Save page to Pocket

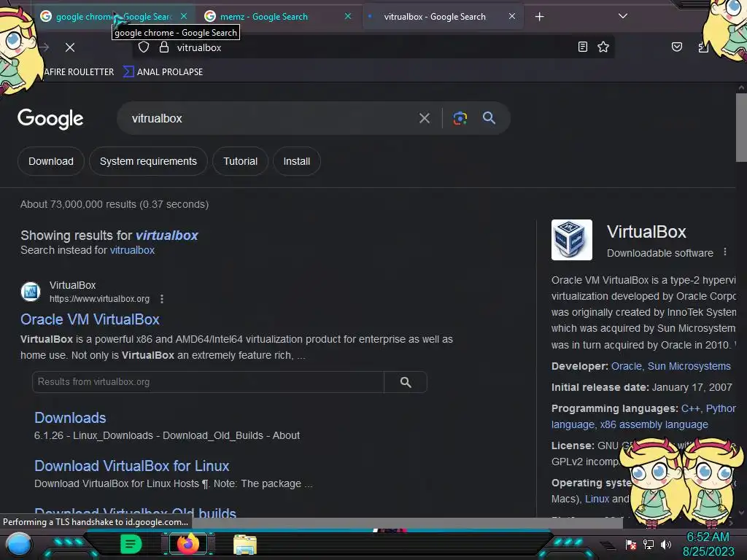coord(676,47)
